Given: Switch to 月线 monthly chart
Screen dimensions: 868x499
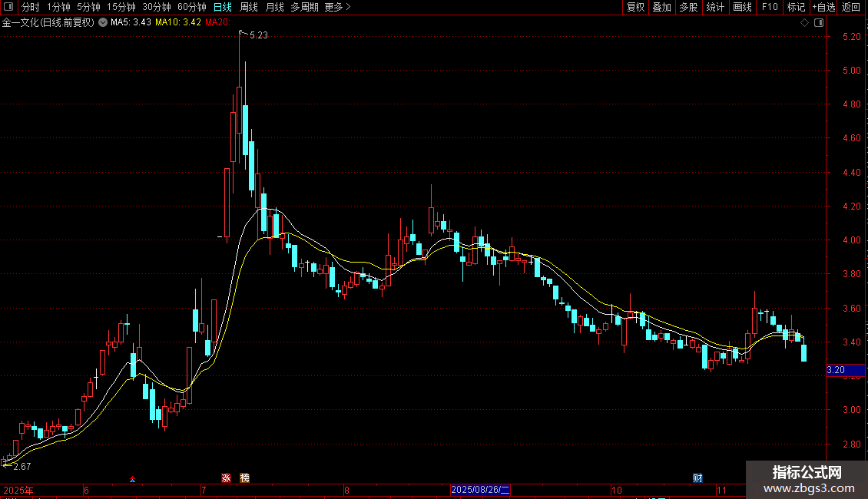Looking at the screenshot, I should coord(274,7).
